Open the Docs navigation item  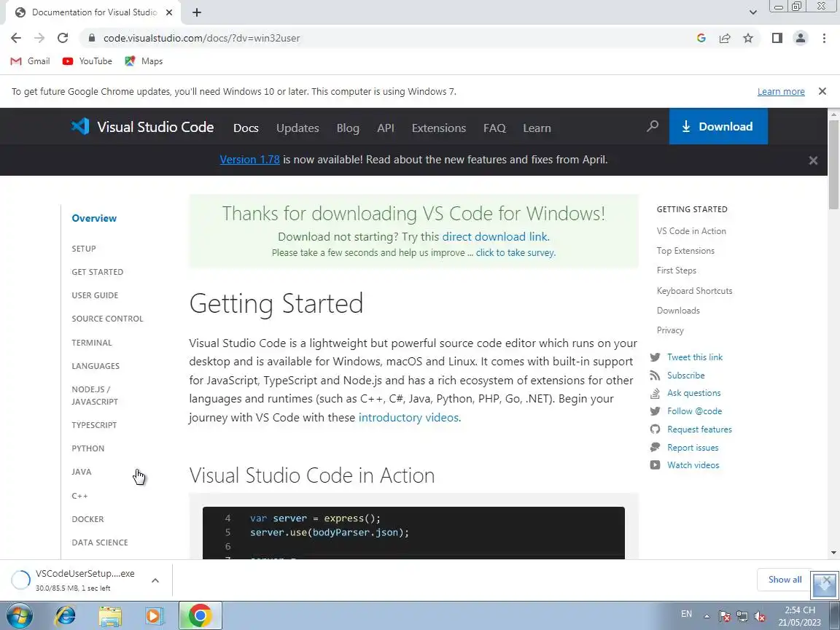click(x=246, y=128)
